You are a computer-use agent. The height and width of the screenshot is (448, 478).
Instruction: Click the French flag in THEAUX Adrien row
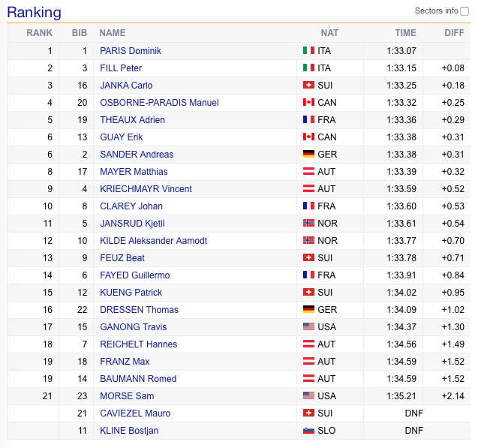[x=308, y=119]
